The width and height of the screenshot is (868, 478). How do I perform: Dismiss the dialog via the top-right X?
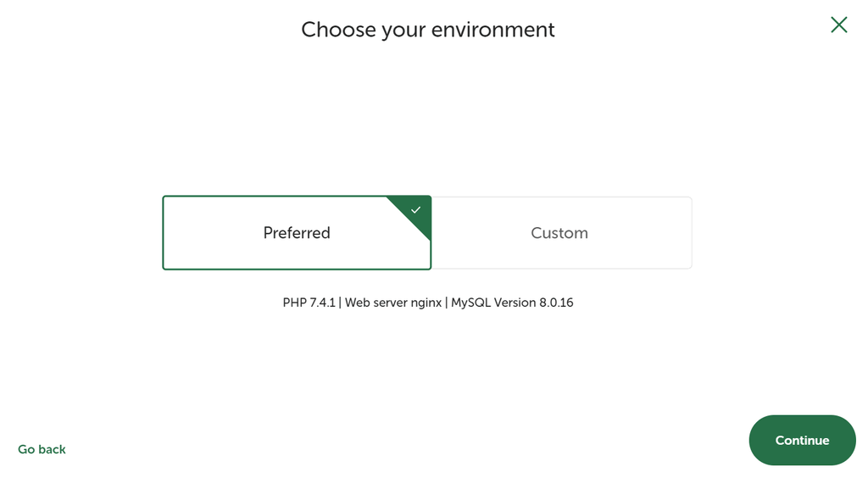(838, 25)
